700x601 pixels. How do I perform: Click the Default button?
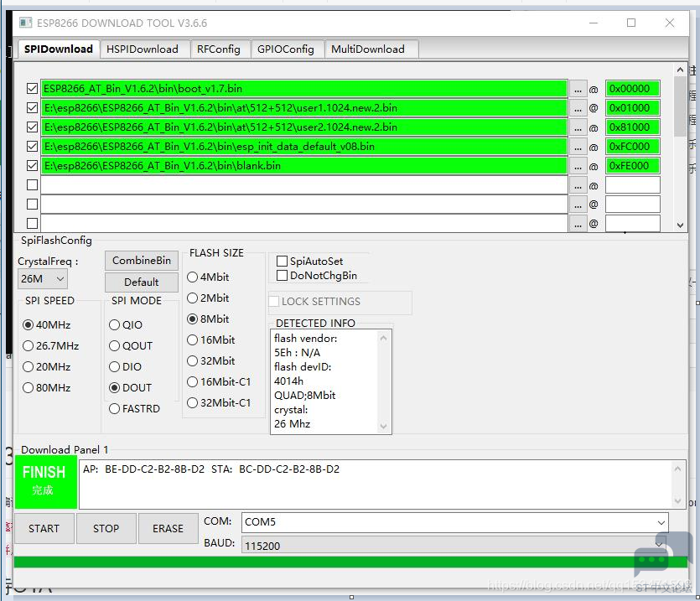[x=142, y=282]
